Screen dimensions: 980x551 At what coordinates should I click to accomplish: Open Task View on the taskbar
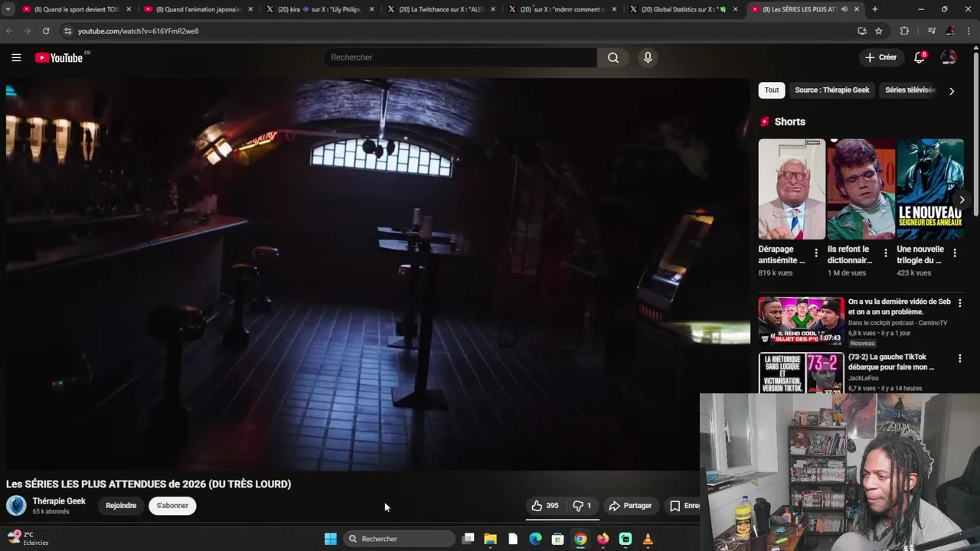point(468,539)
